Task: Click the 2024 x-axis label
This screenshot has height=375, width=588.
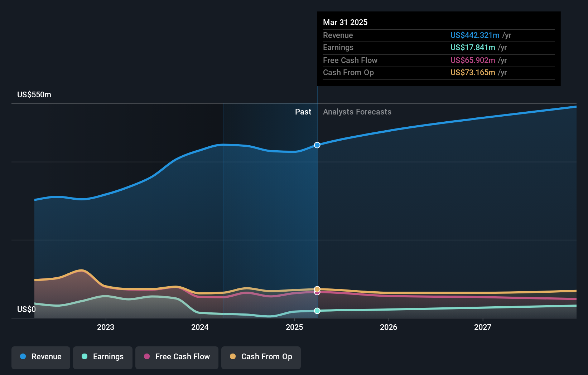Action: coord(200,327)
